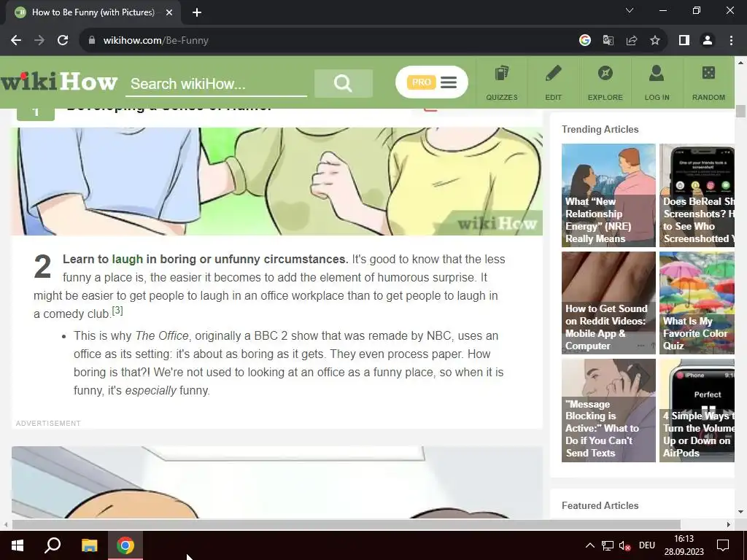Click the Featured Articles heading
Image resolution: width=747 pixels, height=560 pixels.
coord(600,505)
